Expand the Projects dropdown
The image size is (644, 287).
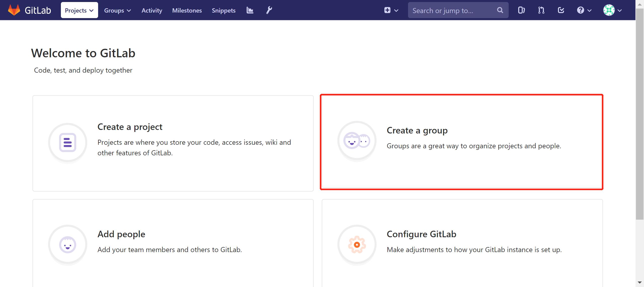click(79, 10)
